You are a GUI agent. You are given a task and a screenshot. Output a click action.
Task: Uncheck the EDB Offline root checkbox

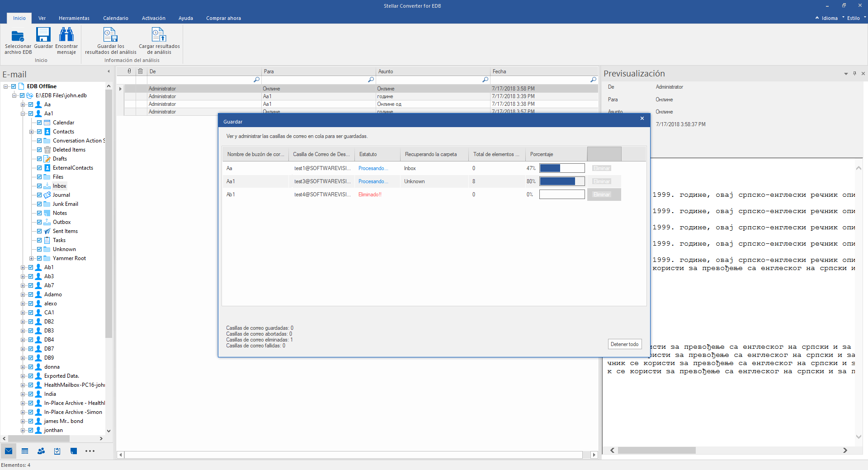[x=14, y=86]
